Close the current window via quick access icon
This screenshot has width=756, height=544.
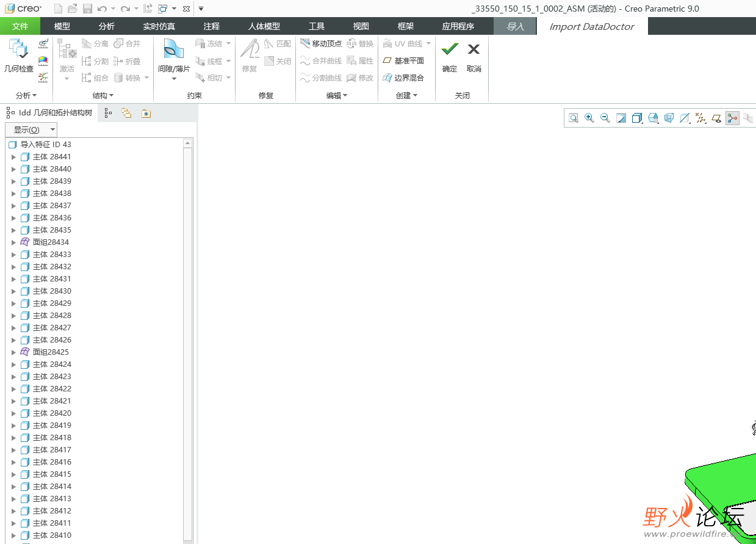186,9
